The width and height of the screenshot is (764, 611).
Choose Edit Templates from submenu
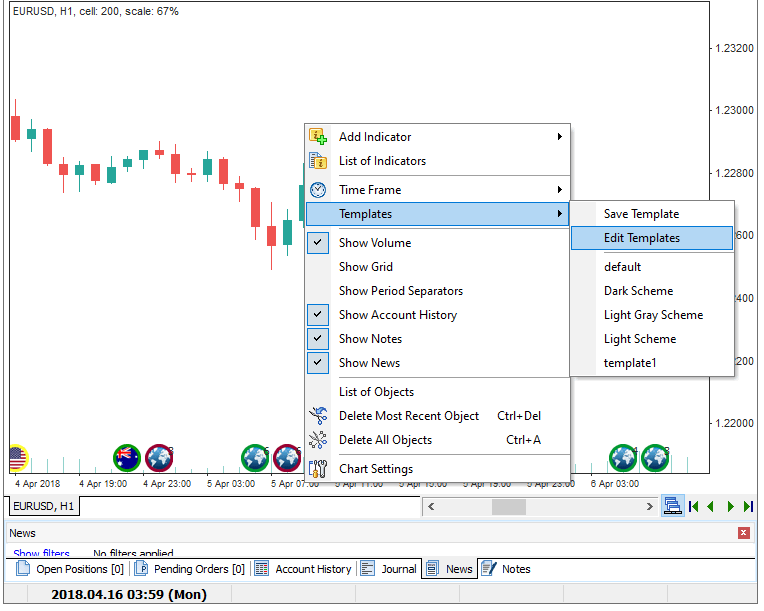[642, 238]
